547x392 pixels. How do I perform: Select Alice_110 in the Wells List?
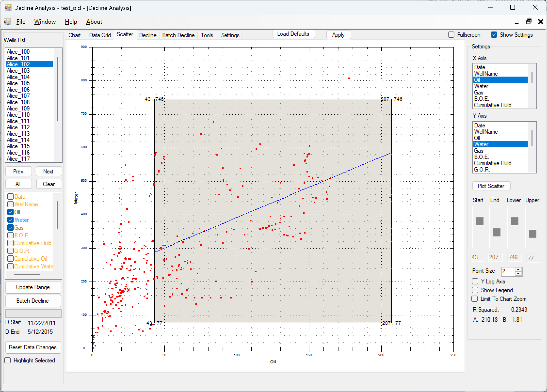coord(29,115)
